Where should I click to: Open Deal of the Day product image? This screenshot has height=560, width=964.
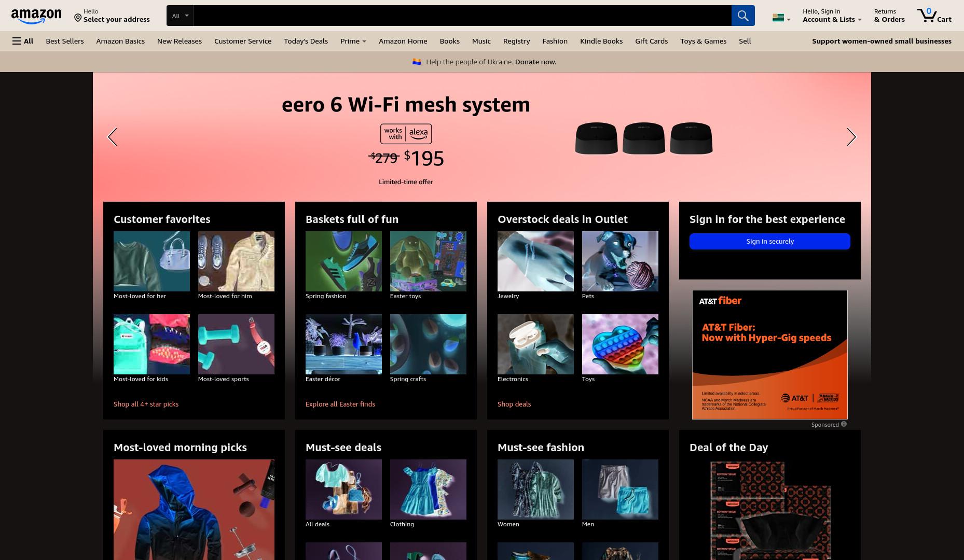click(770, 510)
